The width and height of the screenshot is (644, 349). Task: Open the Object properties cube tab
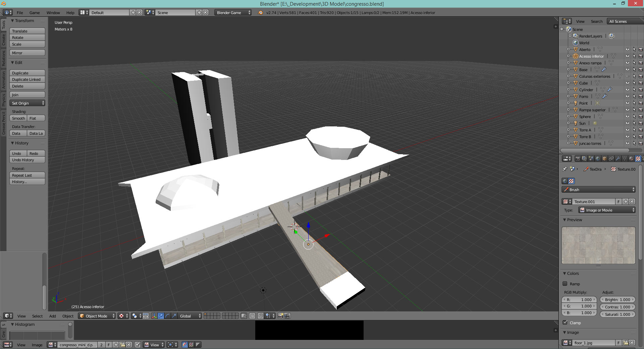click(604, 159)
